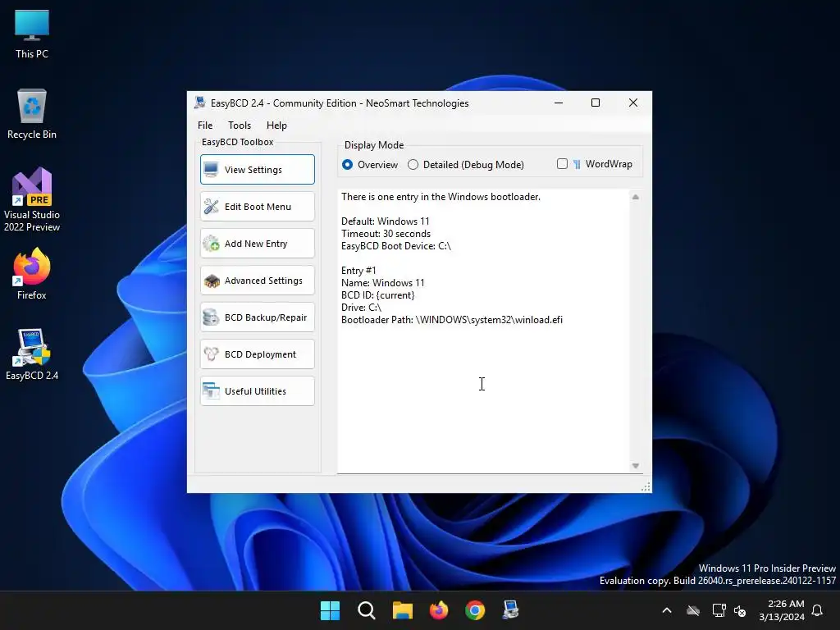Click the 'Name: Windows 11' line
The width and height of the screenshot is (840, 630).
click(382, 283)
